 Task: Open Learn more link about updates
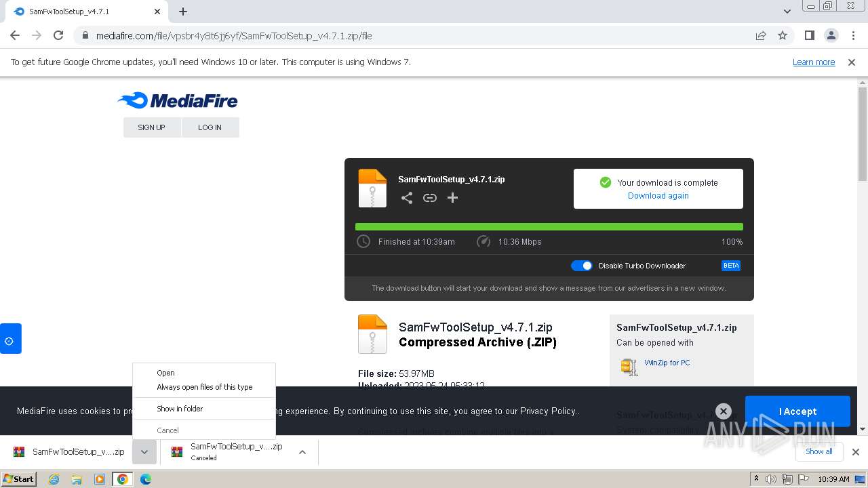(814, 62)
